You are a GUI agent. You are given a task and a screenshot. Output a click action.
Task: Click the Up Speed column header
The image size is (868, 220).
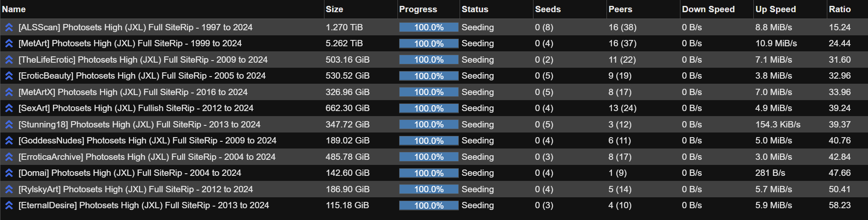(775, 9)
